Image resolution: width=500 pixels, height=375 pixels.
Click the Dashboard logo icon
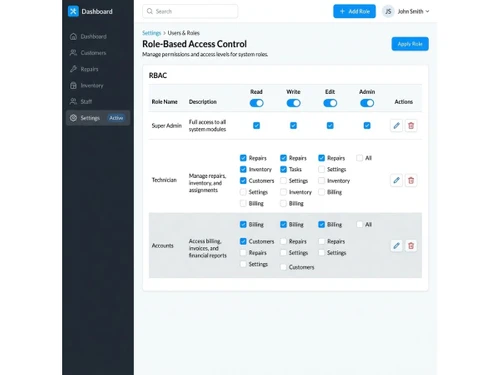(x=73, y=11)
